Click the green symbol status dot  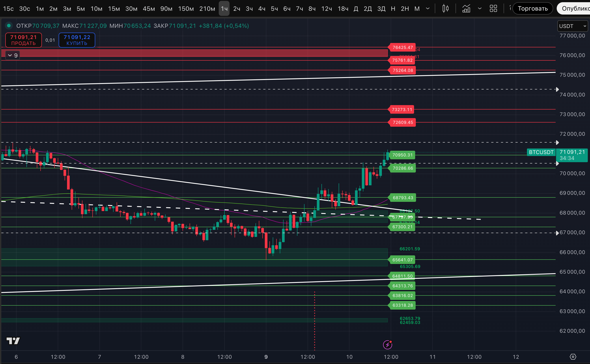coord(9,26)
